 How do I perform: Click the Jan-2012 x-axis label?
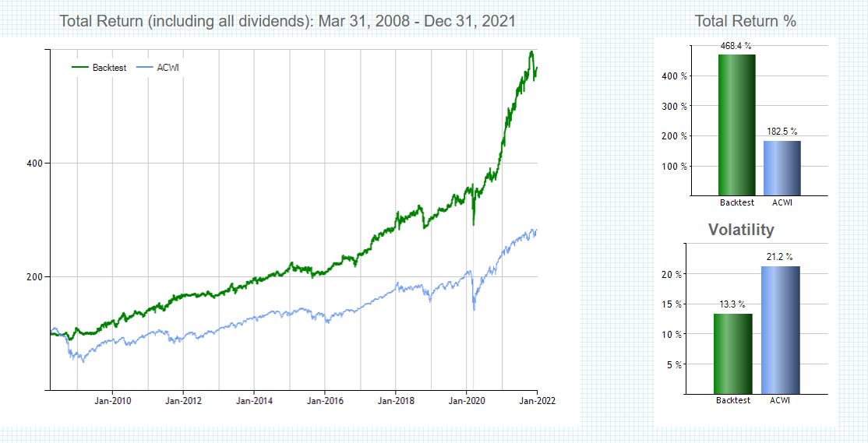[x=182, y=401]
